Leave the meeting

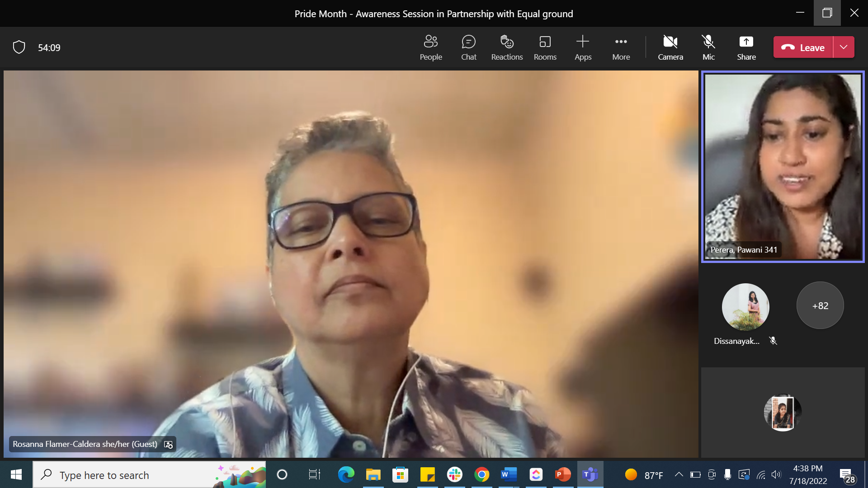click(x=803, y=47)
